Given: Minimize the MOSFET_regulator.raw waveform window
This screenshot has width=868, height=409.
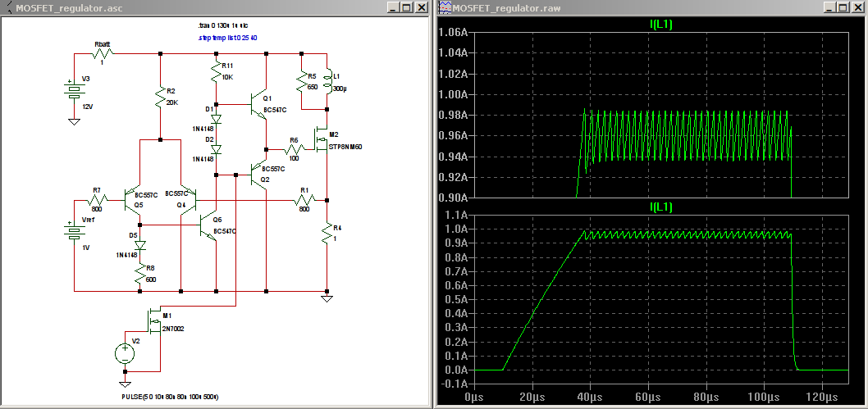Looking at the screenshot, I should [x=829, y=7].
